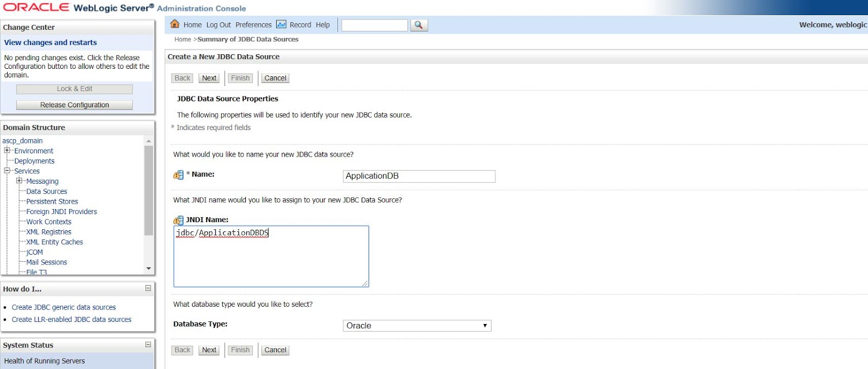This screenshot has width=868, height=369.
Task: Collapse the Services tree node
Action: pos(7,171)
